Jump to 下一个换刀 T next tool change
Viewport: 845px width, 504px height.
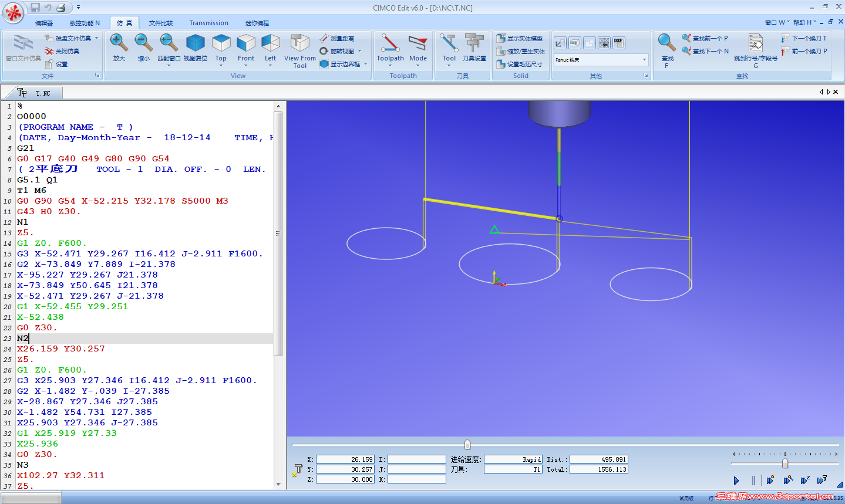[804, 38]
